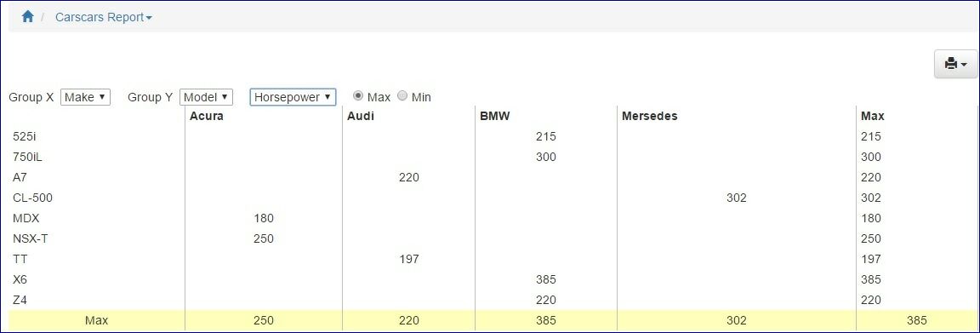
Task: Click the A7 Audi value 220
Action: 408,177
